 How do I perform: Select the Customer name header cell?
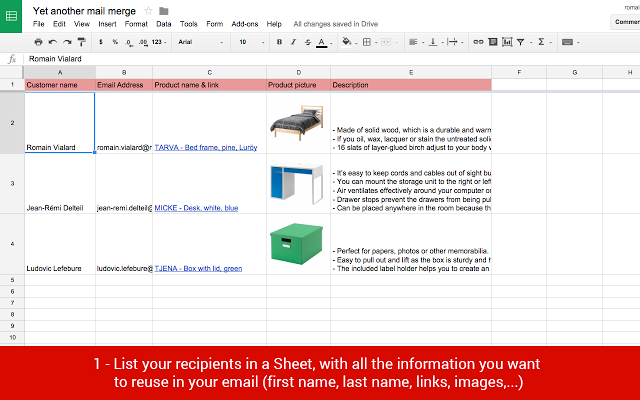tap(60, 85)
